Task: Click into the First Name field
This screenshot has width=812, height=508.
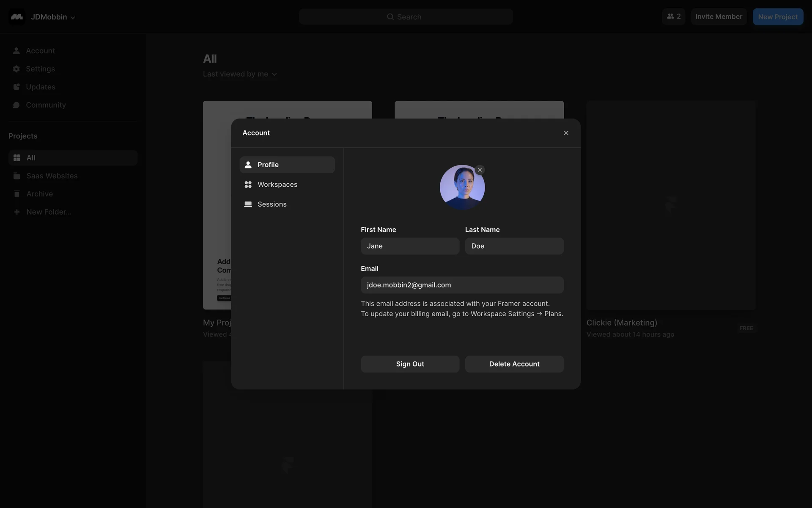Action: coord(409,246)
